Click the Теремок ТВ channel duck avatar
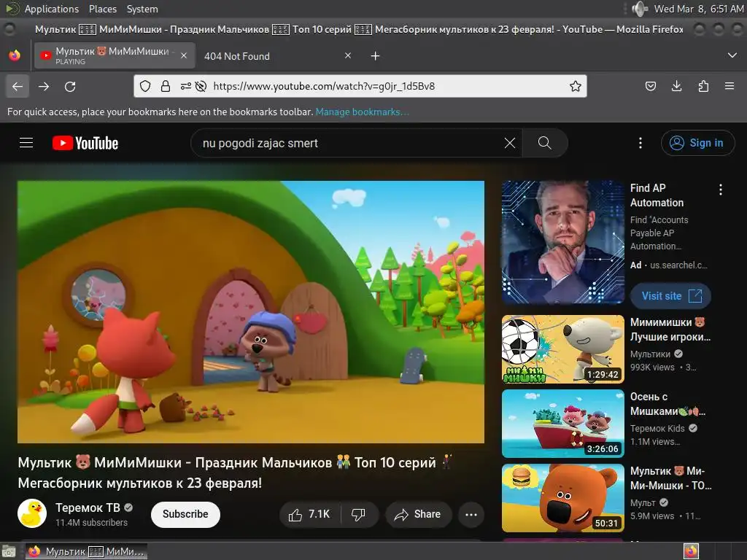Screen dimensions: 747x560 (32, 513)
